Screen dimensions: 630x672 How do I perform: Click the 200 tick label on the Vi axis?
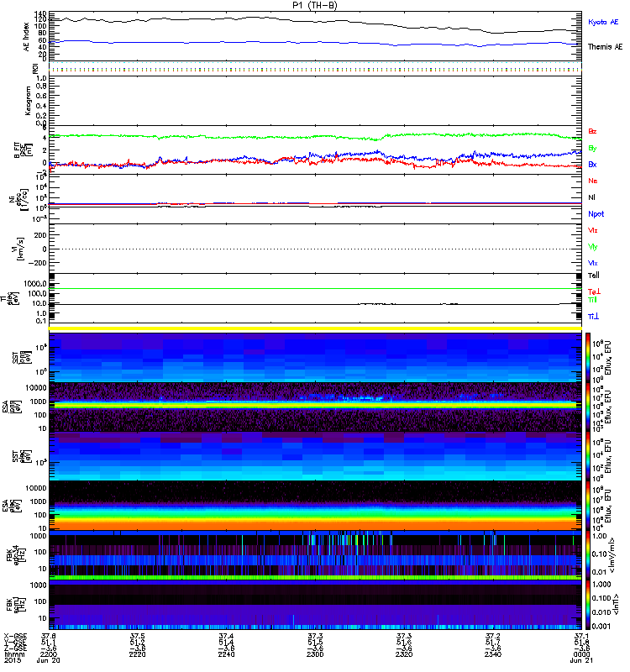click(40, 235)
